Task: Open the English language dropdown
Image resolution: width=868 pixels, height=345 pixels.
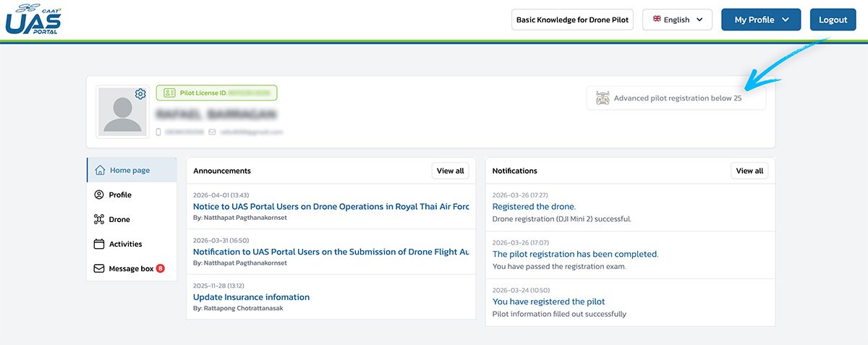Action: click(x=677, y=20)
